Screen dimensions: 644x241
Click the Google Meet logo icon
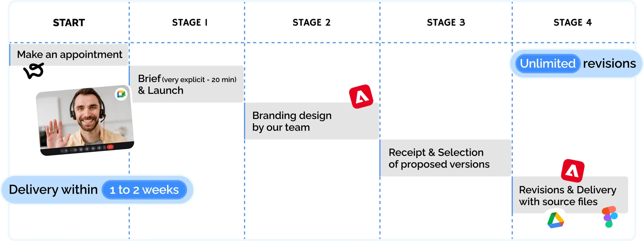point(121,94)
